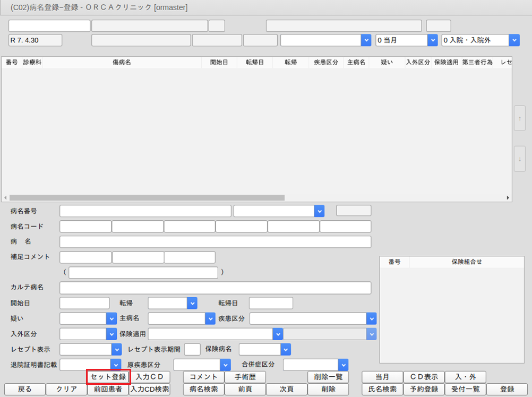The width and height of the screenshot is (532, 397).
Task: Expand the 入院・入院外 dropdown
Action: coord(480,40)
